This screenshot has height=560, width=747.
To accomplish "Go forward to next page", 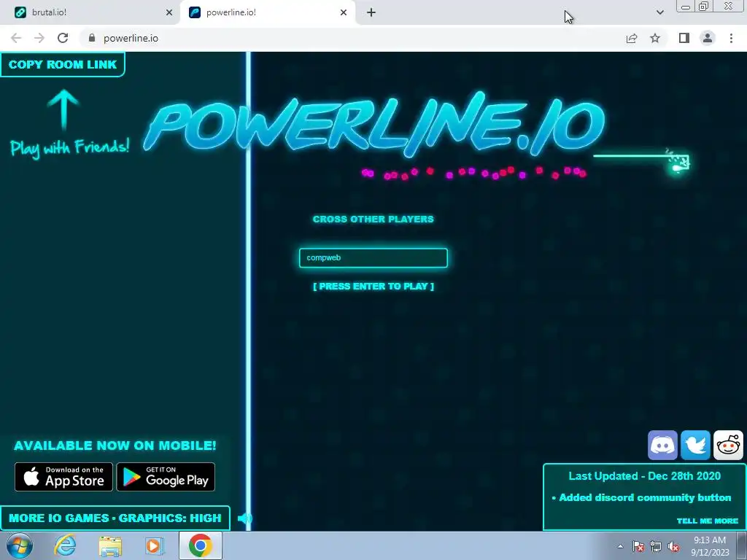I will 39,38.
